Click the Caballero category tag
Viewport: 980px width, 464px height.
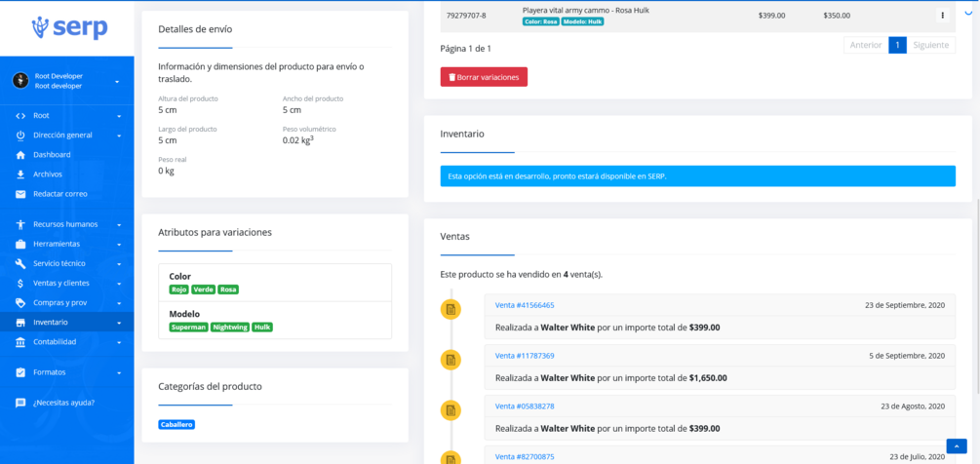pyautogui.click(x=176, y=425)
